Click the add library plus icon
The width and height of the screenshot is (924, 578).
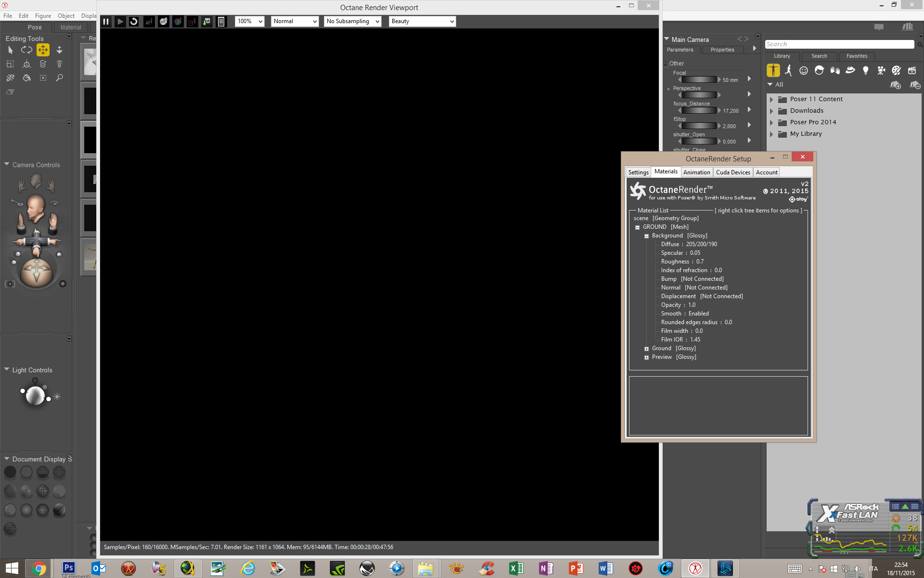coord(895,85)
